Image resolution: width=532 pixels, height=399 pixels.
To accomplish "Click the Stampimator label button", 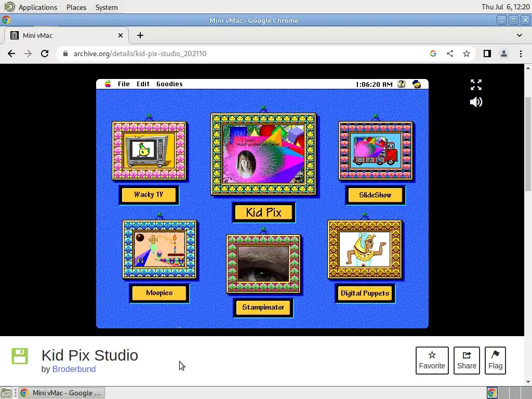I will coord(263,308).
